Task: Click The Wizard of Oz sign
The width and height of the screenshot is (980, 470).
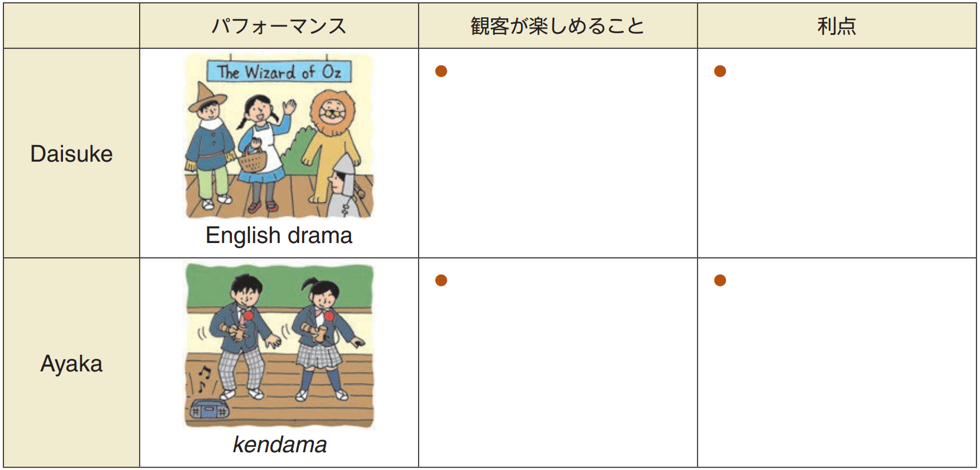Action: pos(279,72)
